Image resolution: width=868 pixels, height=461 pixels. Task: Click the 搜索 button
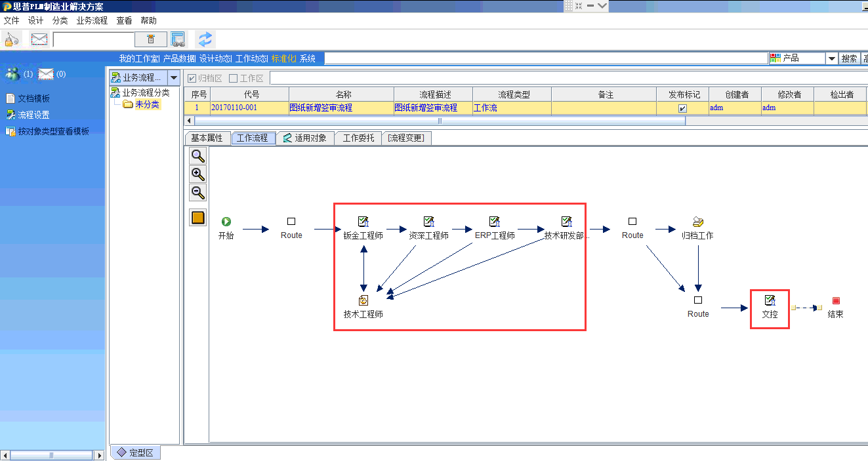850,58
